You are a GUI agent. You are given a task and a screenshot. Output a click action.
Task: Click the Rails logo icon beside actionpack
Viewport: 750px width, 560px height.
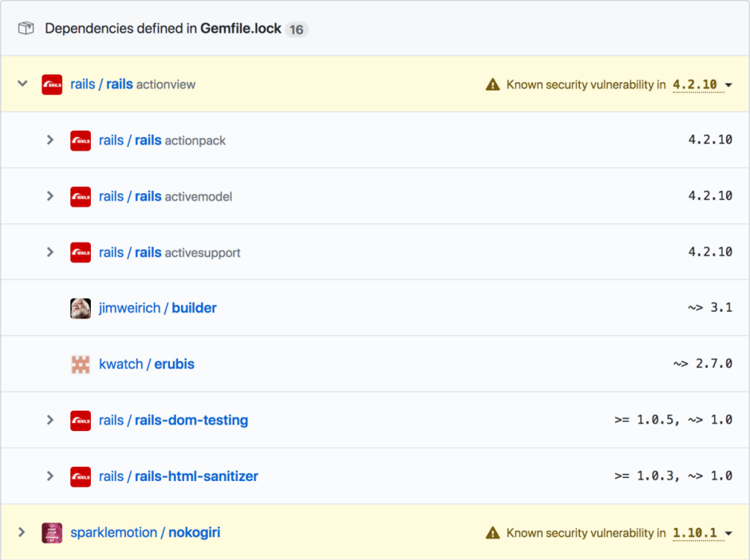tap(81, 141)
